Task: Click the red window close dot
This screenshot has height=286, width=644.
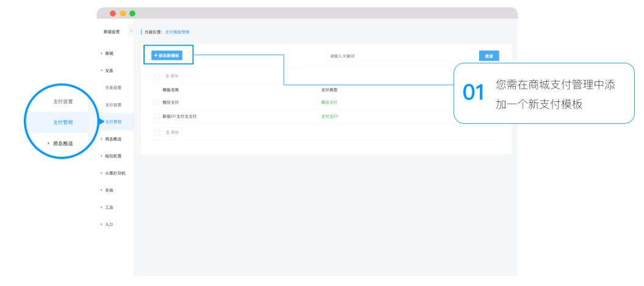Action: point(113,13)
